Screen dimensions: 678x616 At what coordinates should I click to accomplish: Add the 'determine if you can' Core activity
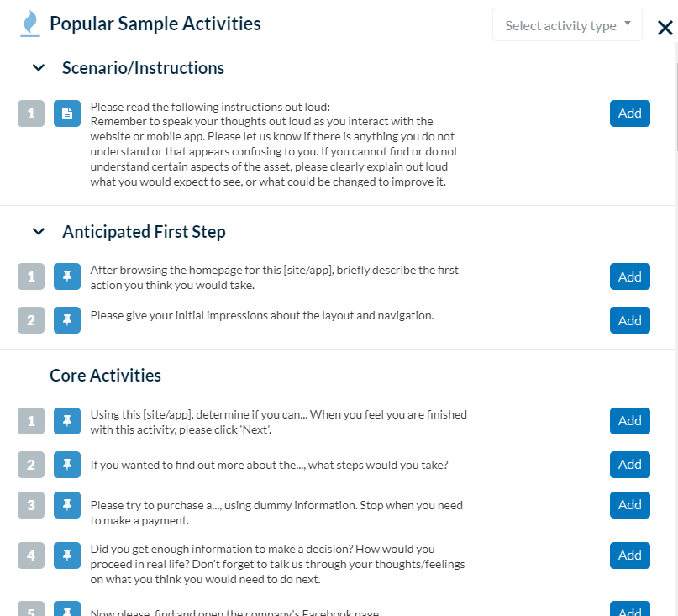coord(629,421)
